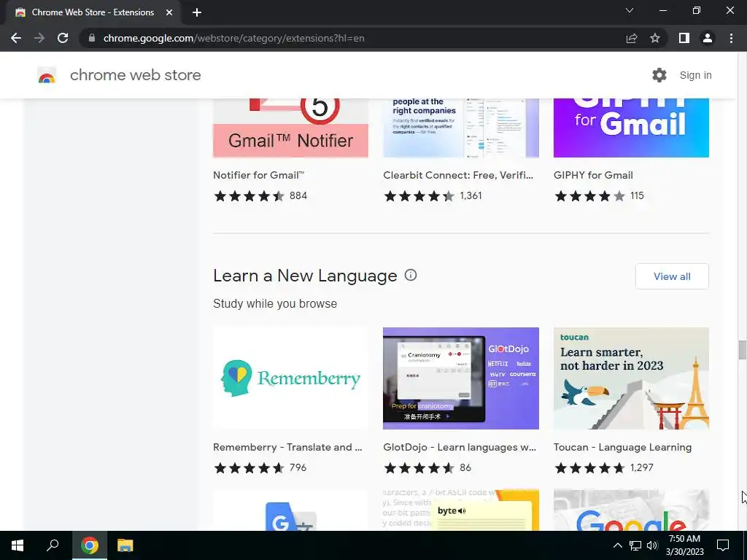This screenshot has width=747, height=560.
Task: Open the volume control tray icon
Action: point(652,545)
